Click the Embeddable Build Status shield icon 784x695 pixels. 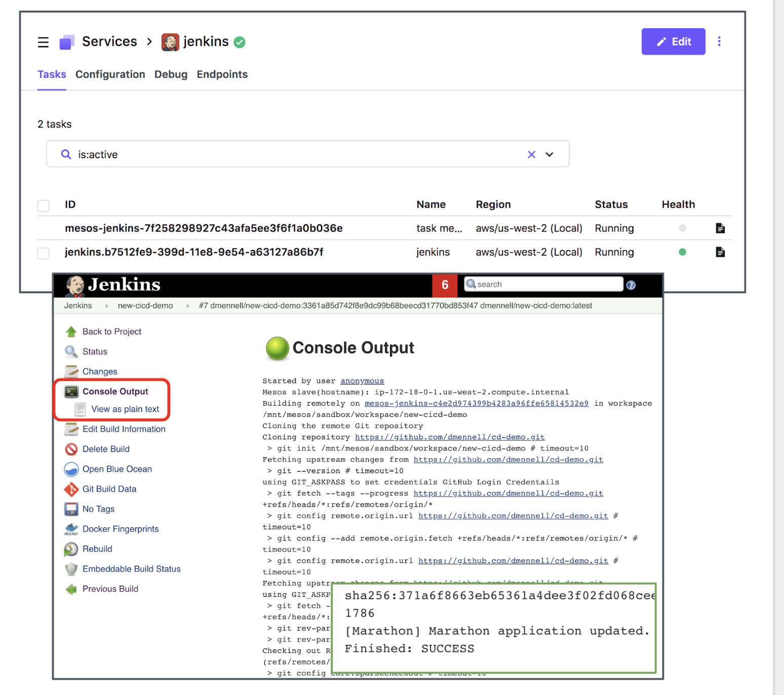(71, 569)
